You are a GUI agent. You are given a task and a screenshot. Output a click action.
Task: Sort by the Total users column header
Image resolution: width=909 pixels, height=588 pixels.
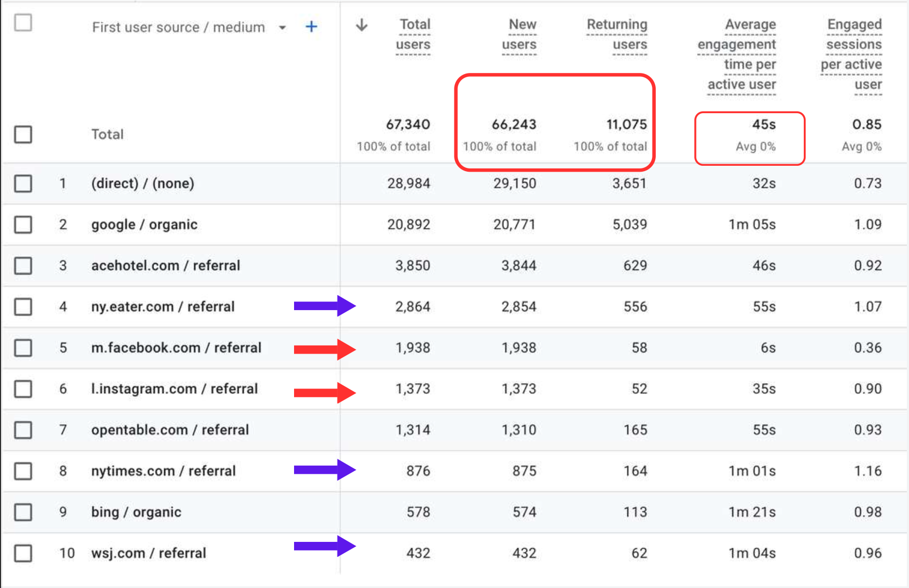[414, 34]
